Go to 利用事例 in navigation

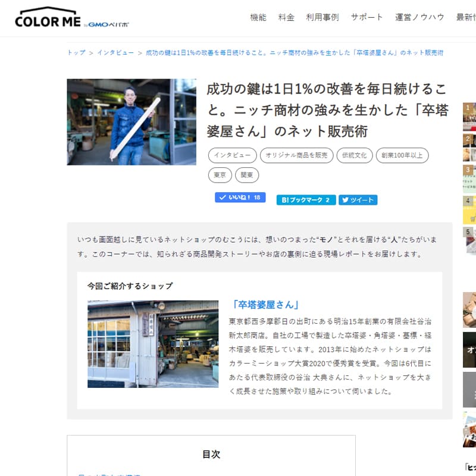pos(322,17)
